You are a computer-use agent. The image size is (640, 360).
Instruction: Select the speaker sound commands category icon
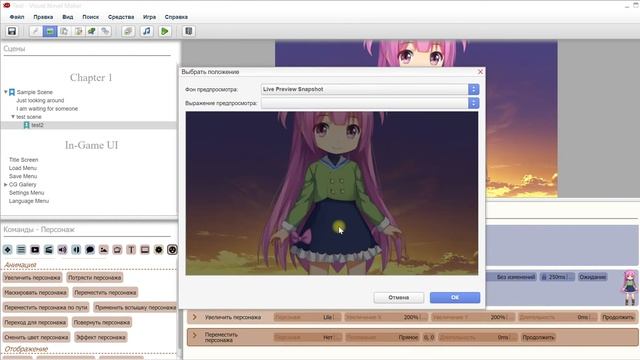pos(62,249)
